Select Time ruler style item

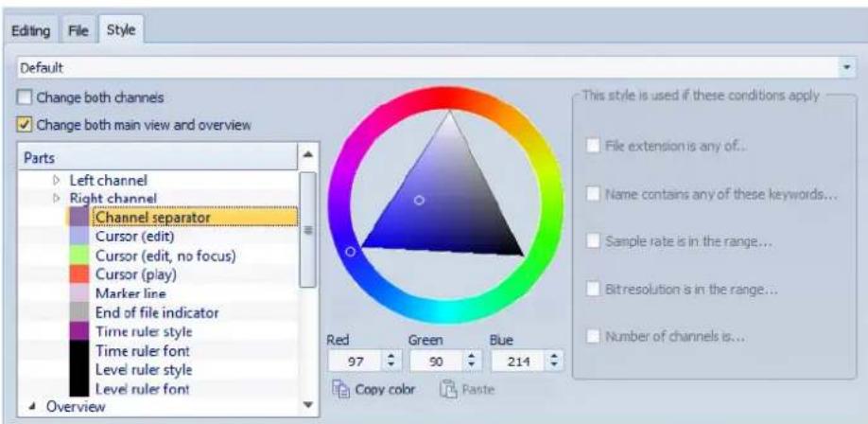[x=144, y=331]
